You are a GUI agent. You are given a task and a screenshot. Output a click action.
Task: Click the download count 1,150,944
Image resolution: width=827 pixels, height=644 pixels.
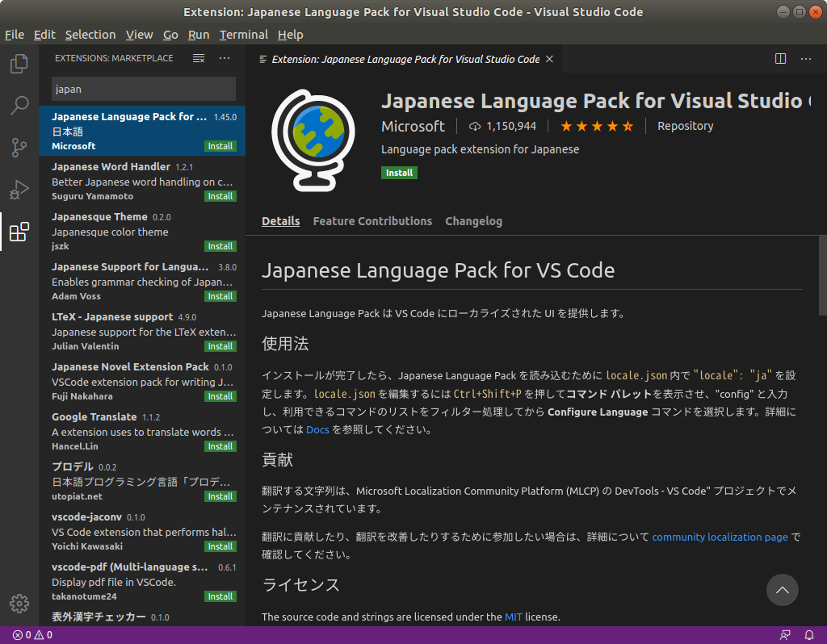502,127
